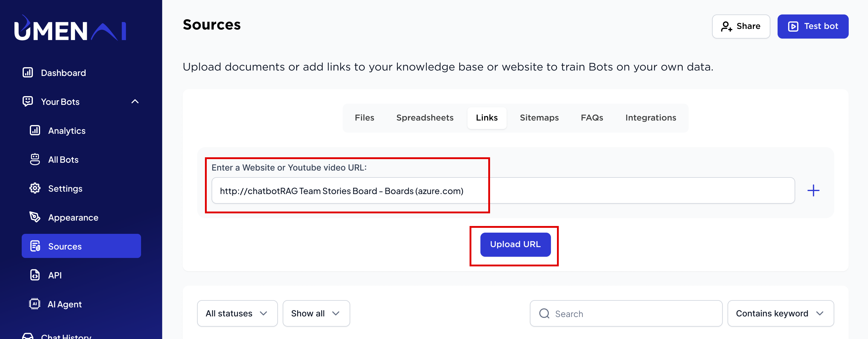Open Appearance via the pen icon
Image resolution: width=868 pixels, height=339 pixels.
[35, 217]
